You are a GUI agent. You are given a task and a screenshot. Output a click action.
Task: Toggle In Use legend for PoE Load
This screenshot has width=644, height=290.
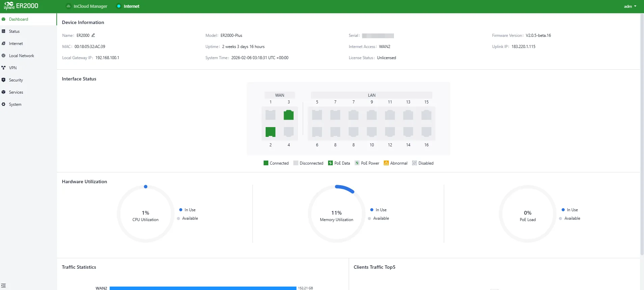pyautogui.click(x=570, y=210)
